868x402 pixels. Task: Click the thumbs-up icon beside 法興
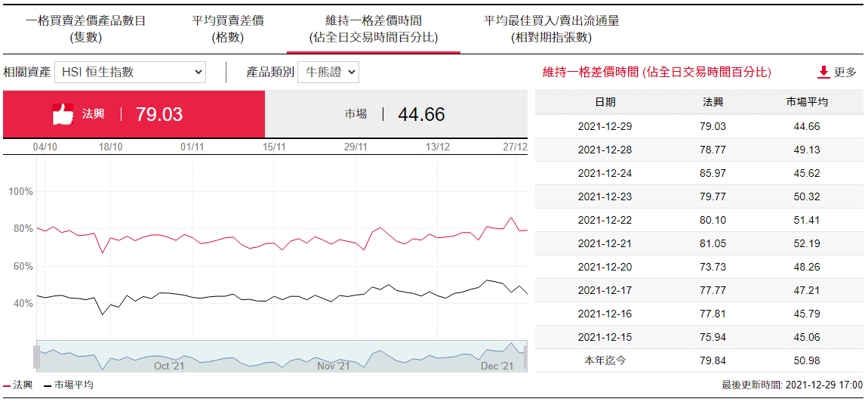[x=63, y=113]
